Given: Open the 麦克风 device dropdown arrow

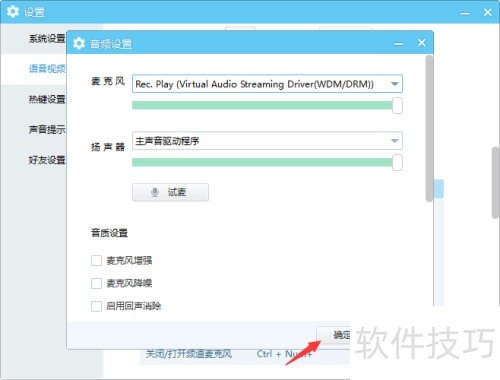Looking at the screenshot, I should (394, 84).
